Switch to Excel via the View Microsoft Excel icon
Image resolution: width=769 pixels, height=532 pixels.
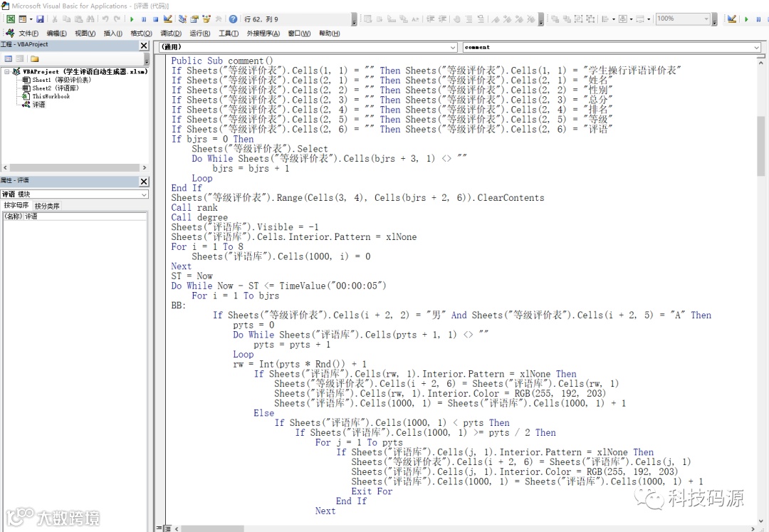pyautogui.click(x=11, y=19)
